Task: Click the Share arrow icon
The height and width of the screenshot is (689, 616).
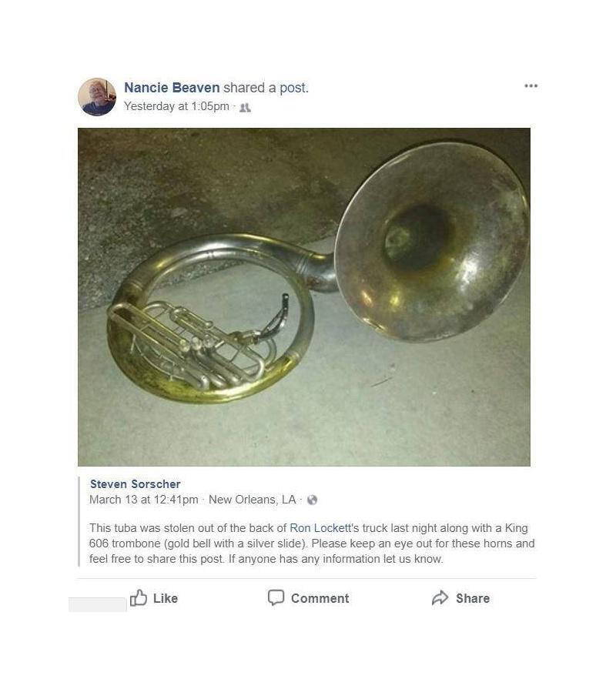Action: [x=440, y=597]
